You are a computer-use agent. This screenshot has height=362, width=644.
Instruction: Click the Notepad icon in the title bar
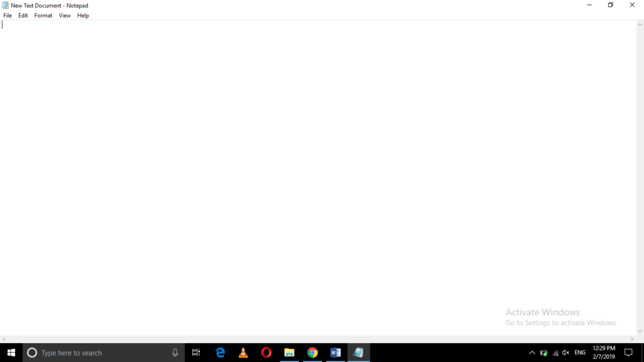pos(5,5)
